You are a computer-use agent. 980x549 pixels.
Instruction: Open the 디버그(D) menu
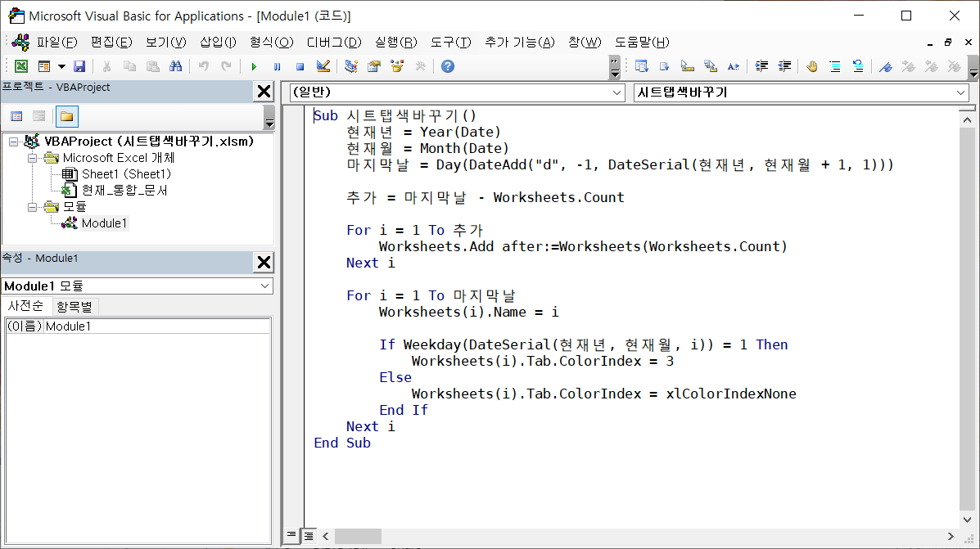(x=334, y=43)
